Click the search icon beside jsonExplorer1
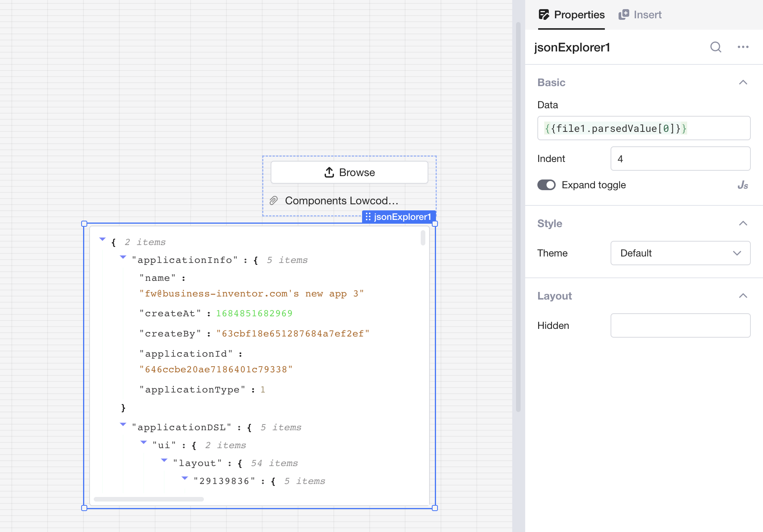Viewport: 763px width, 532px height. [x=715, y=47]
